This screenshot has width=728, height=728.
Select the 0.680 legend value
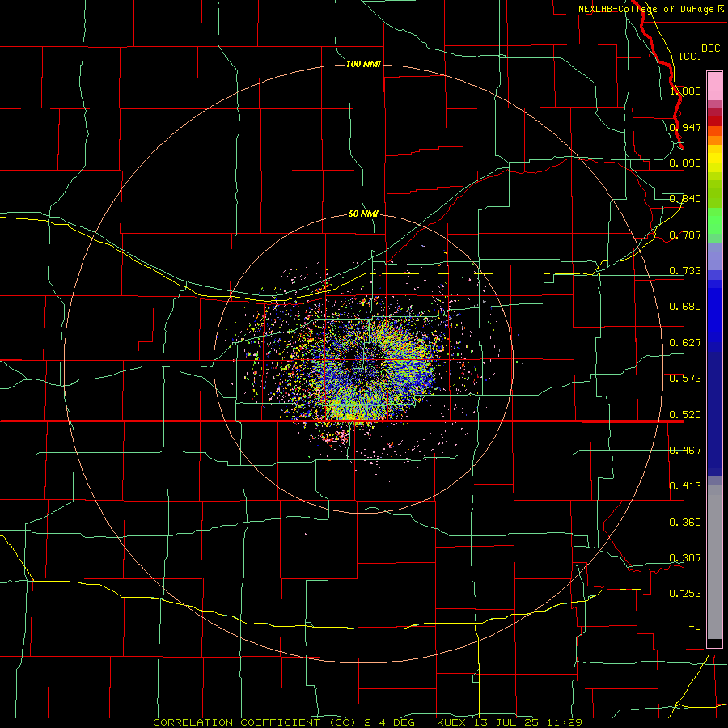685,307
